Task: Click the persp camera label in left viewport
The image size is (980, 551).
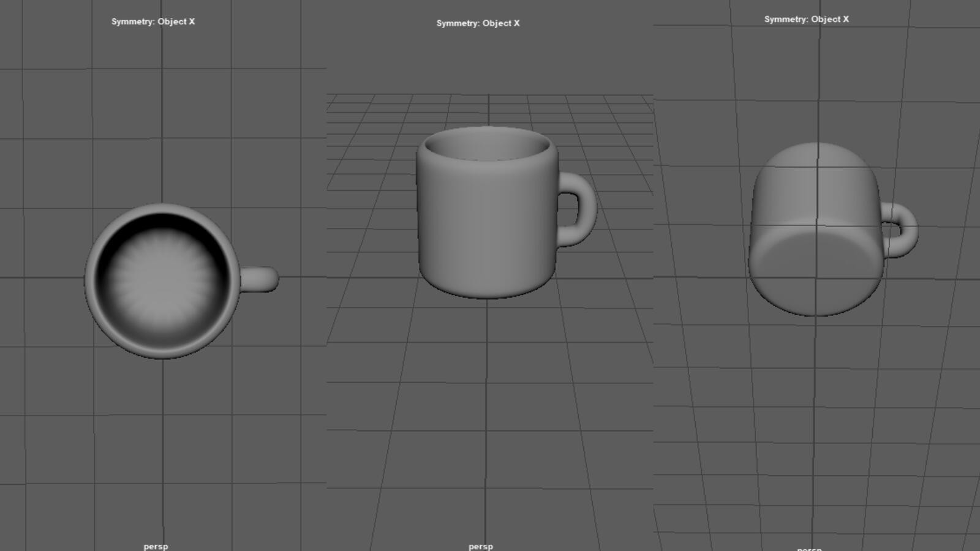Action: tap(156, 546)
